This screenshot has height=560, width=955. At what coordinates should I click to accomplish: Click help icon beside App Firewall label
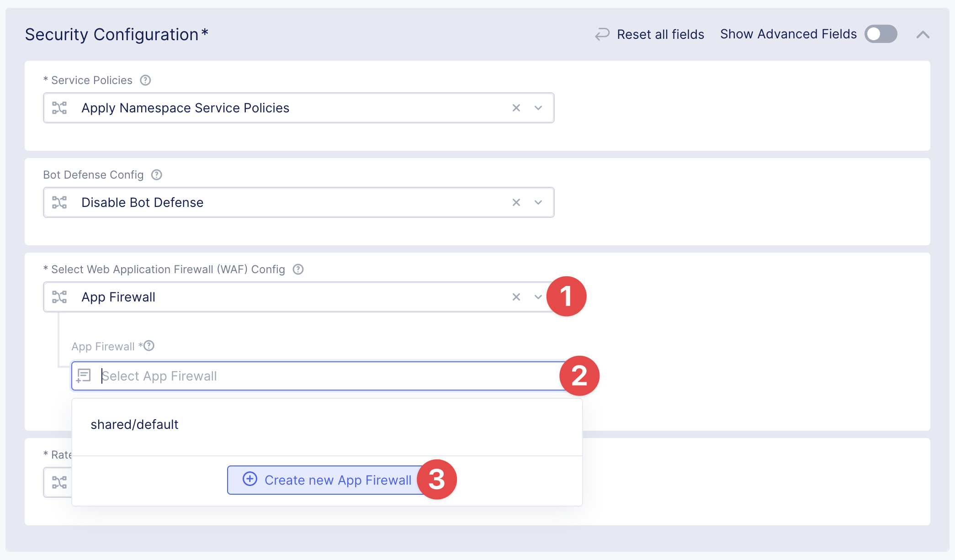pos(149,346)
